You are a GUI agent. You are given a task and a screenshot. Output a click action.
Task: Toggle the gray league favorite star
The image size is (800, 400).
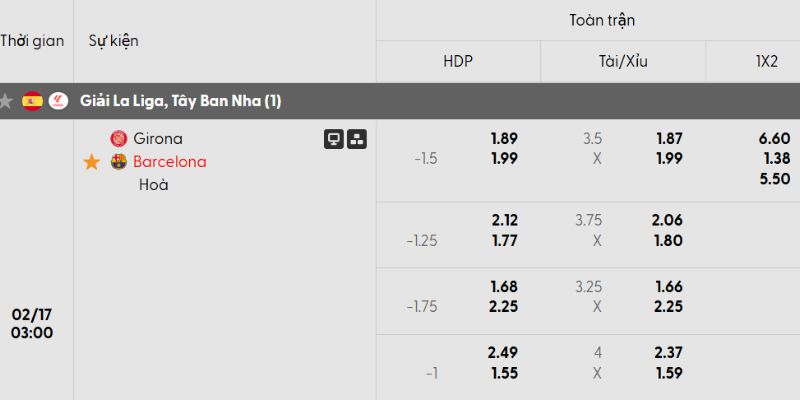click(x=8, y=101)
